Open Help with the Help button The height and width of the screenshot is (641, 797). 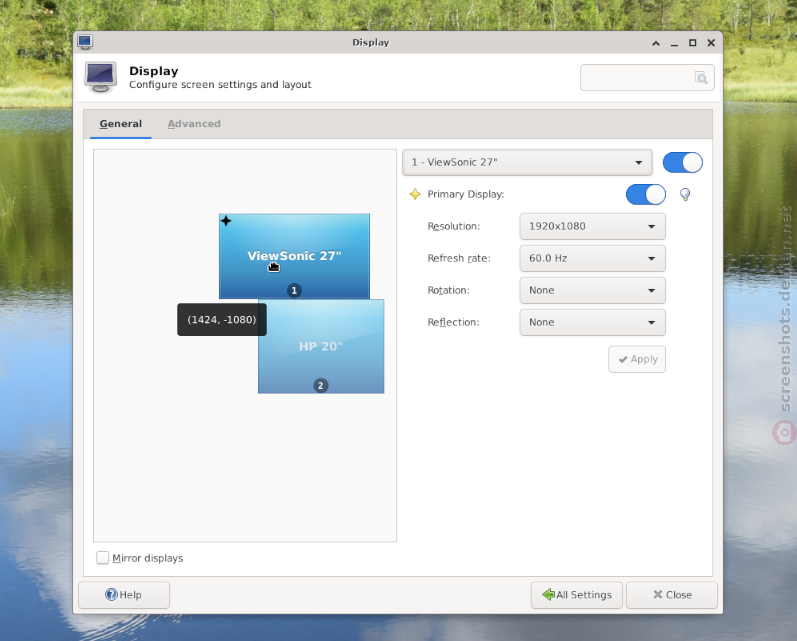[124, 595]
